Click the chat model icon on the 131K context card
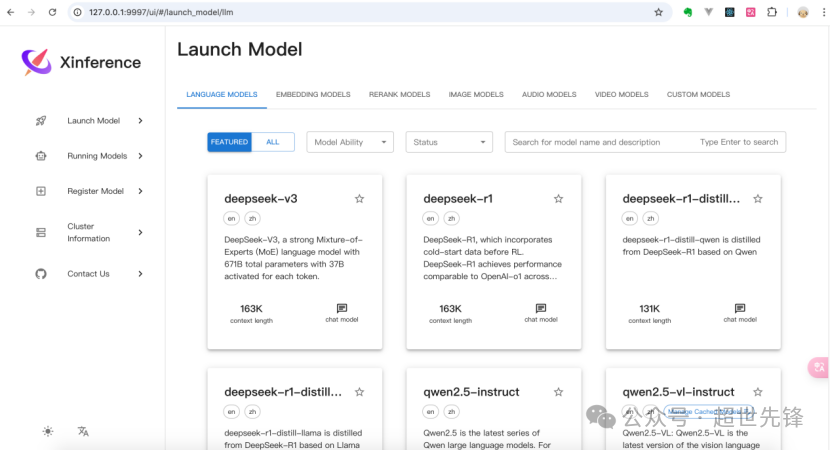Viewport: 830px width, 450px height. click(x=740, y=308)
